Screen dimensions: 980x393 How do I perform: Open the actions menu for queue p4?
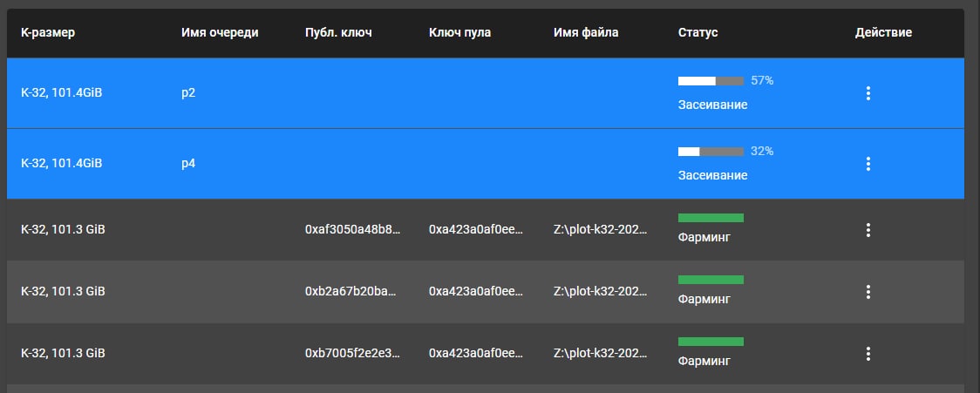click(x=868, y=164)
